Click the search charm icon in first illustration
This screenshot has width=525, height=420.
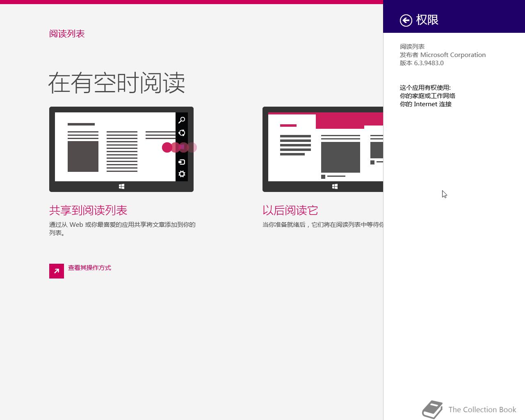click(182, 120)
